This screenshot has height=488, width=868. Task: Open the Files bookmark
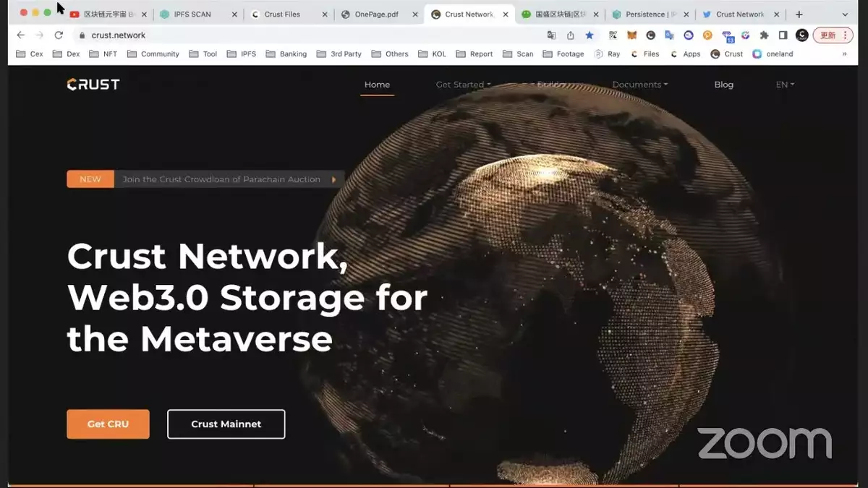pos(645,54)
